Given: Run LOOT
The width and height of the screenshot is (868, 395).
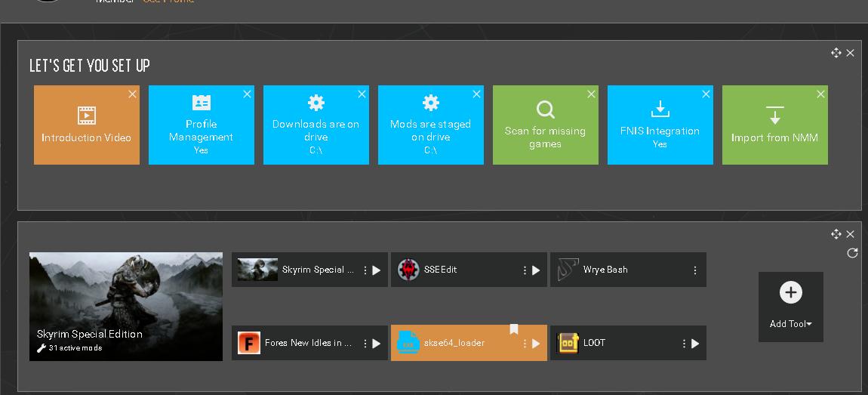Looking at the screenshot, I should pyautogui.click(x=695, y=344).
